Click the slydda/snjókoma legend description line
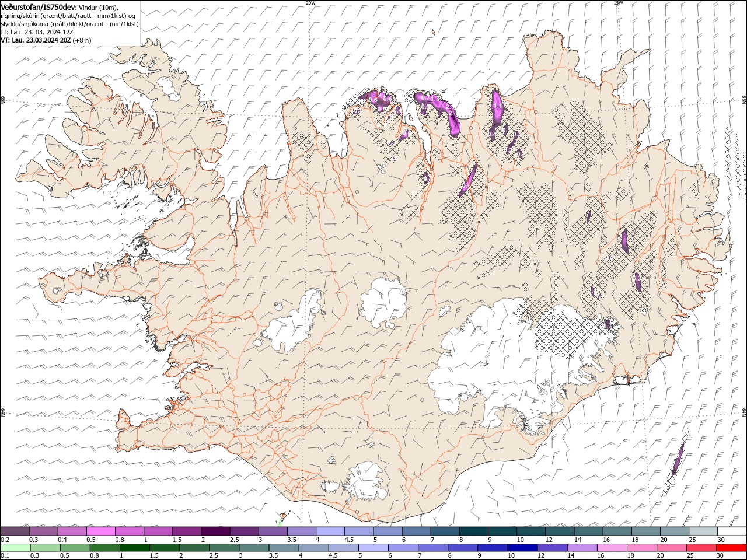This screenshot has height=560, width=747. (x=69, y=24)
